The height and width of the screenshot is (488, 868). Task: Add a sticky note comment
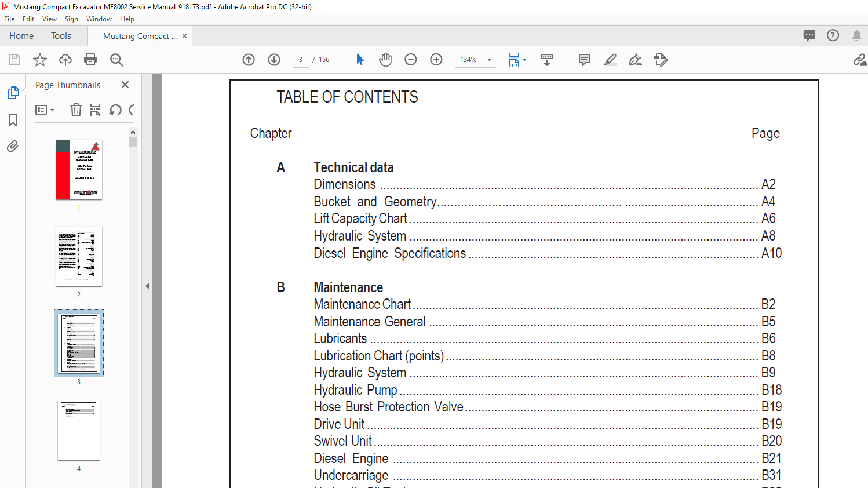585,60
